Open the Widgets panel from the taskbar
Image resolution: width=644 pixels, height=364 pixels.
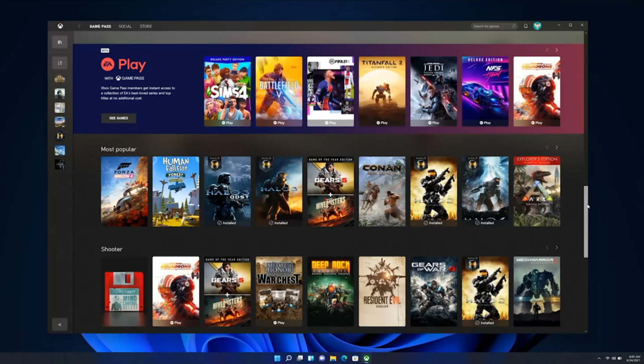point(311,358)
